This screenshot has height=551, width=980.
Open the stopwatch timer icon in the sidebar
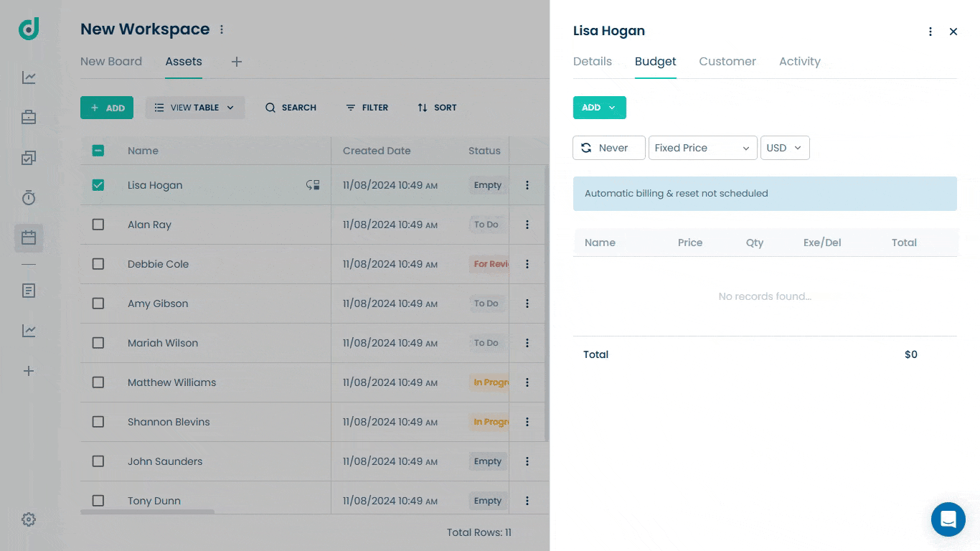coord(29,197)
